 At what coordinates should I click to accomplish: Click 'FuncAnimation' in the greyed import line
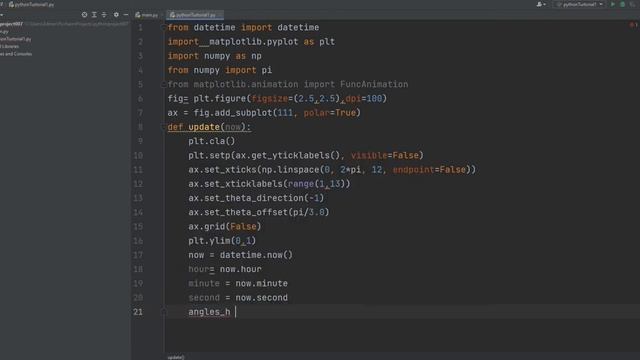(374, 84)
